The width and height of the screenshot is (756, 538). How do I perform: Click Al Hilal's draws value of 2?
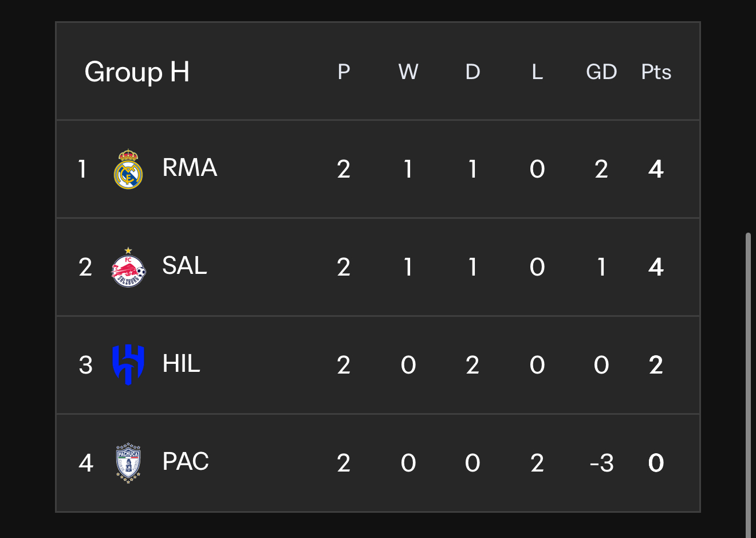point(472,365)
